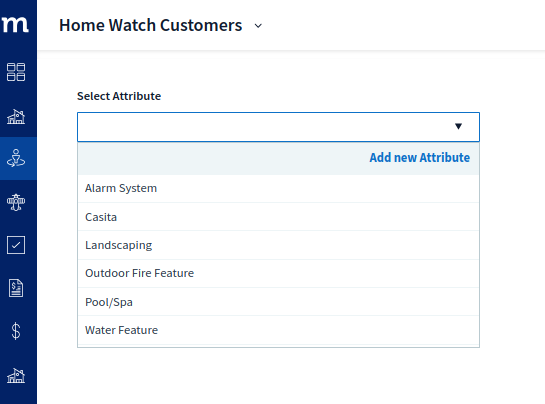
Task: Open the properties house icon below the dashboard icon
Action: point(16,116)
